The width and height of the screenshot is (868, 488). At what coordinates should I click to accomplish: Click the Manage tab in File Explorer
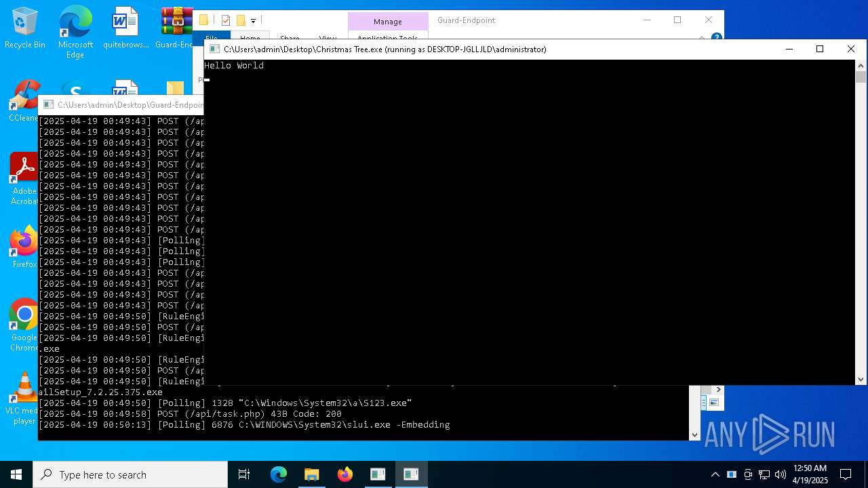388,21
